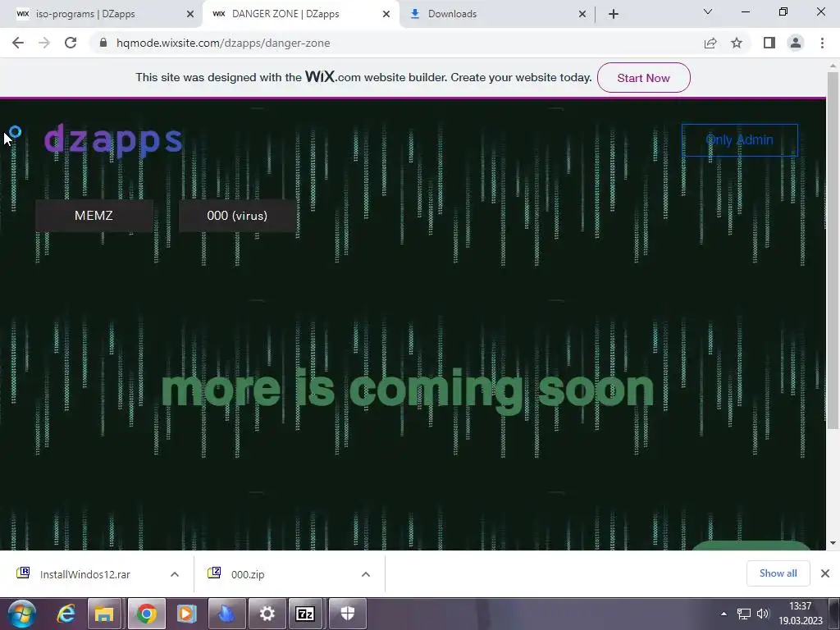Click the Chrome taskbar icon
This screenshot has height=630, width=840.
click(x=146, y=614)
